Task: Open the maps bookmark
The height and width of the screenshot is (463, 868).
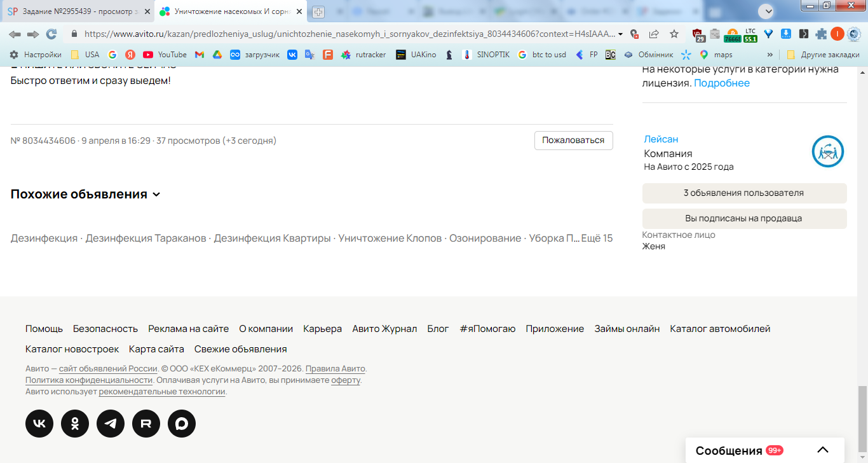Action: 715,55
